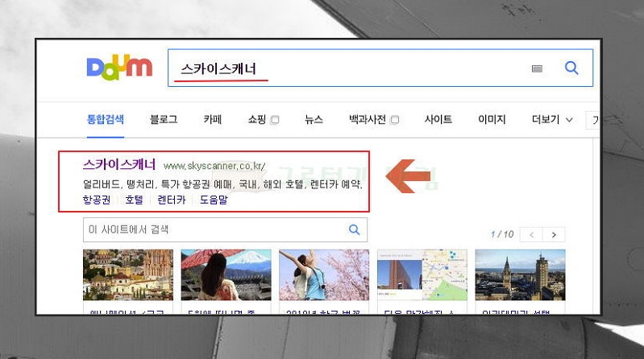
Task: Open the 백과사전 tab
Action: click(x=368, y=119)
